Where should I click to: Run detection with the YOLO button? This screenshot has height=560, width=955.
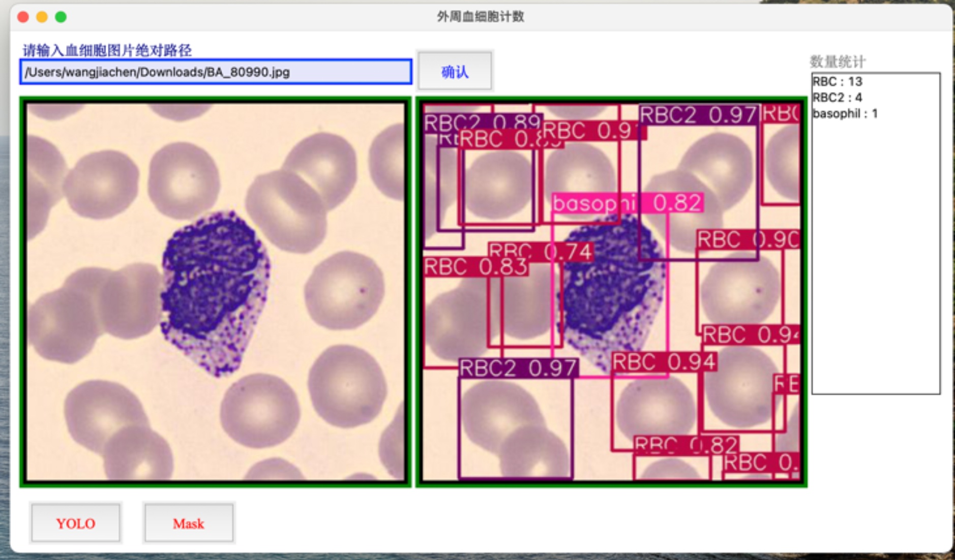point(75,523)
